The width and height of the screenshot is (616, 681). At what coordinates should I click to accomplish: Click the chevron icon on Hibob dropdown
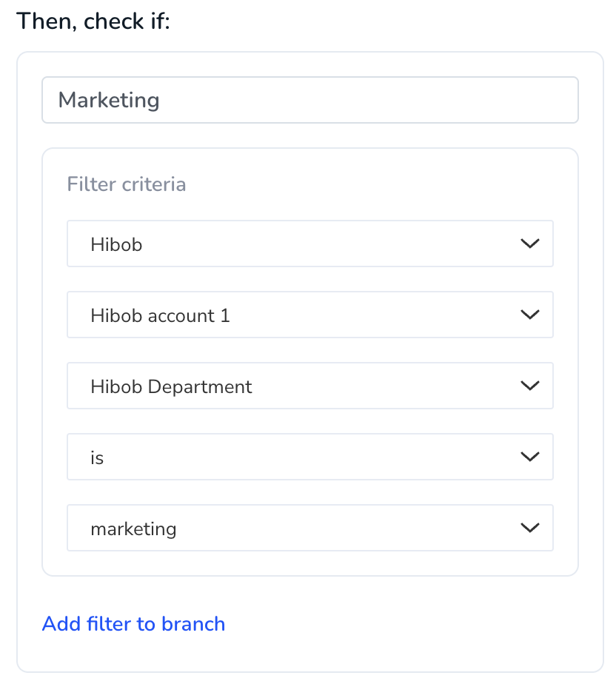tap(529, 244)
